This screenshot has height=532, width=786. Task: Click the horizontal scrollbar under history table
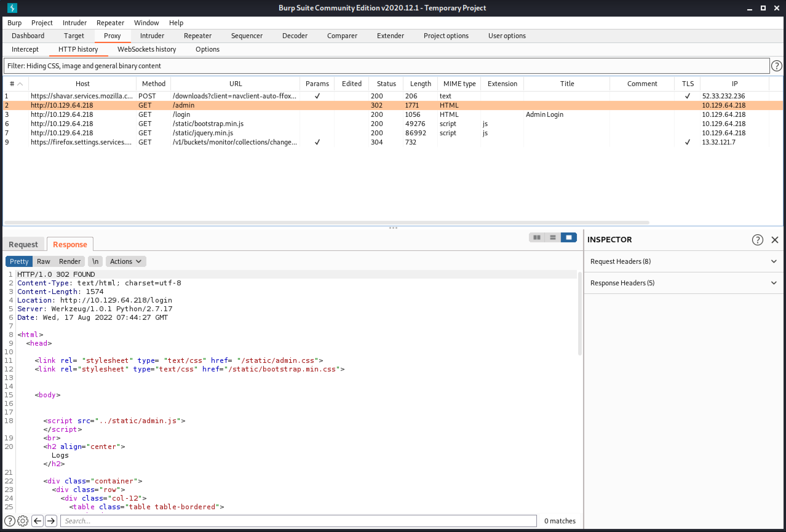[327, 223]
